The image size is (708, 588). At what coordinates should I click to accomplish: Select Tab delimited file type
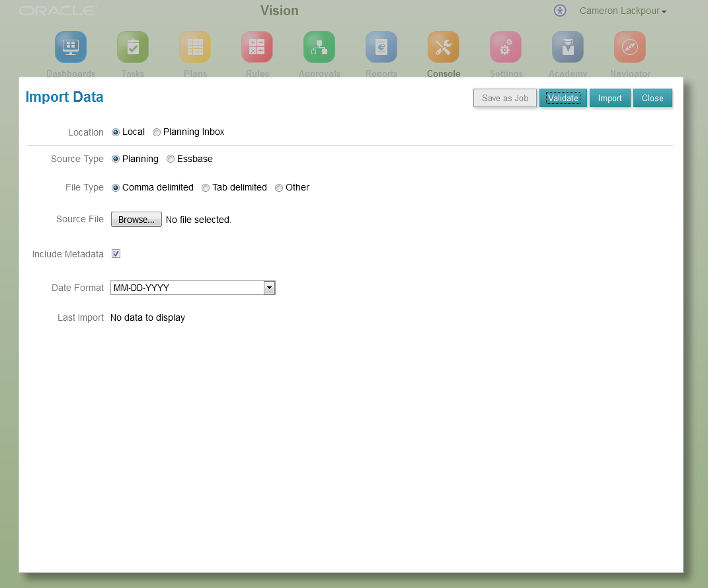click(x=206, y=188)
